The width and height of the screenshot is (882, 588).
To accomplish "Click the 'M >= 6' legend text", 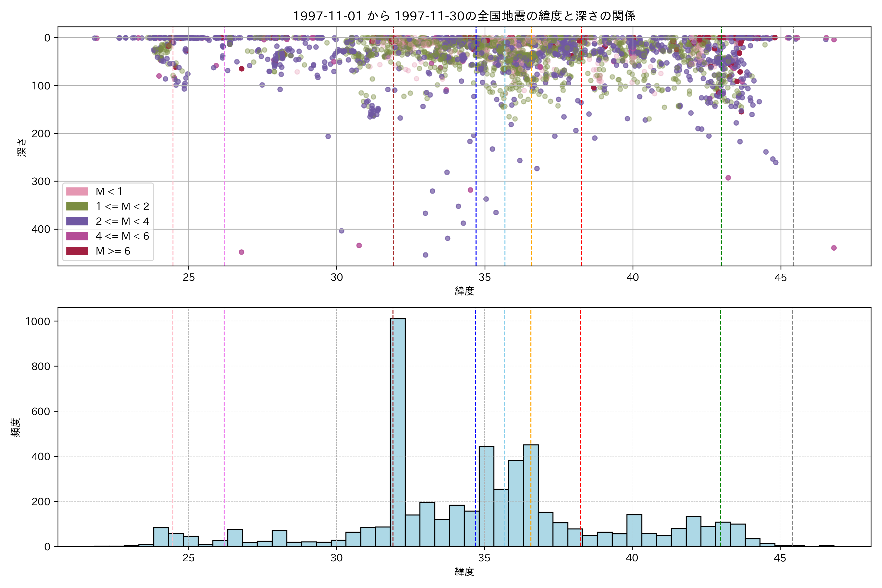I will point(113,251).
